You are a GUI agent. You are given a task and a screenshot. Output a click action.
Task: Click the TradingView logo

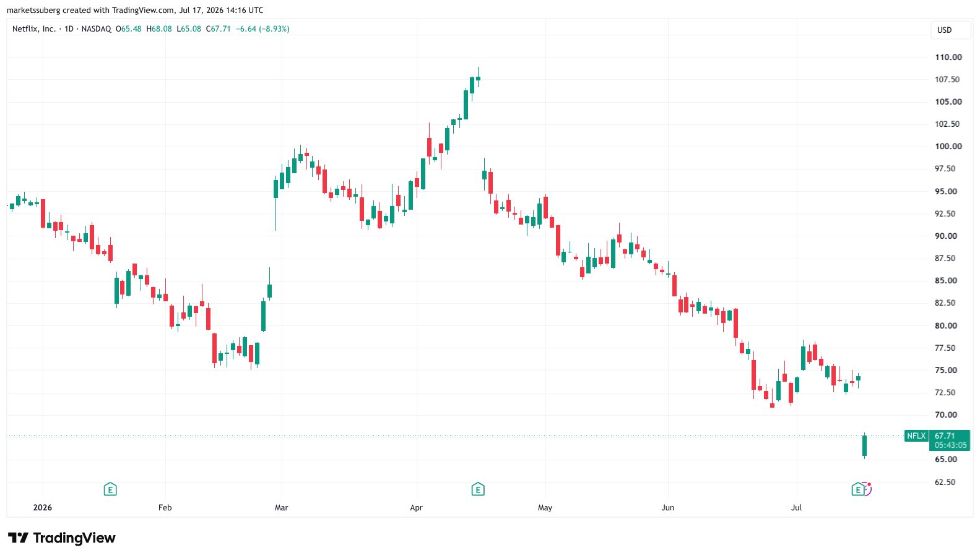coord(62,538)
